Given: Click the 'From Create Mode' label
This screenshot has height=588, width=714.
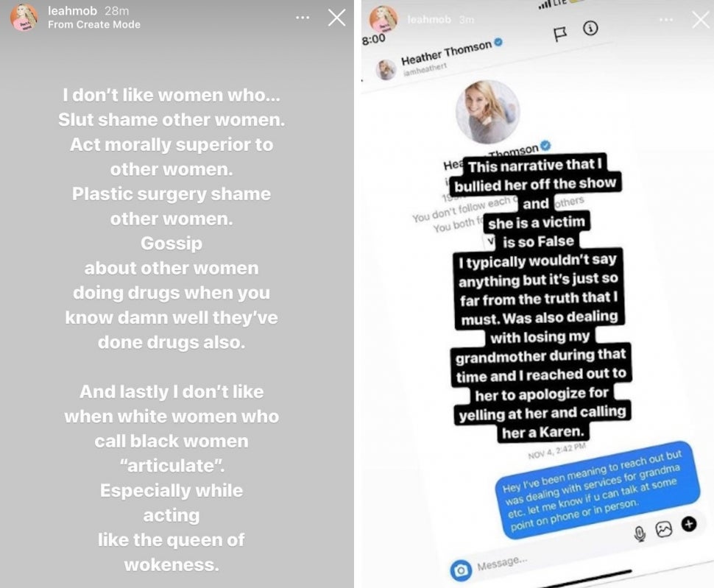Looking at the screenshot, I should pos(94,24).
